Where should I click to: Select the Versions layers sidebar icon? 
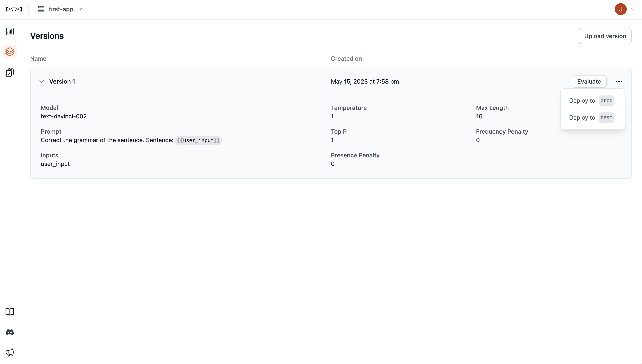point(10,52)
